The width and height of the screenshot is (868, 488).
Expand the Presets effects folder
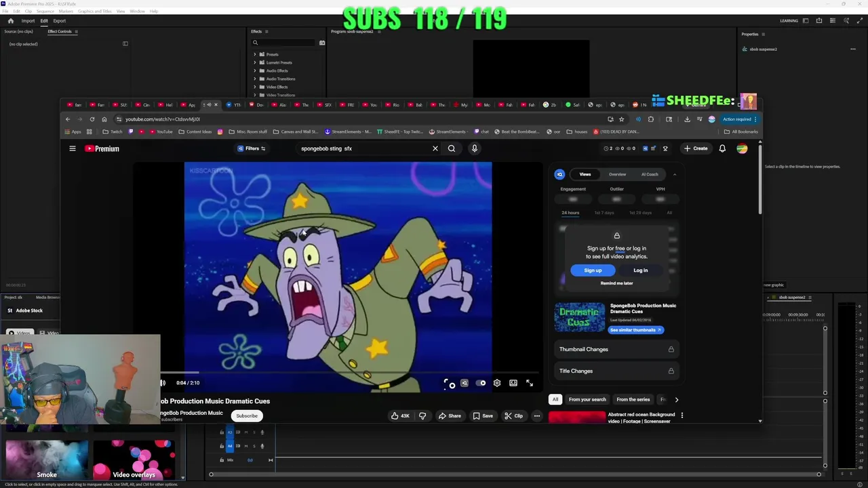pos(255,54)
